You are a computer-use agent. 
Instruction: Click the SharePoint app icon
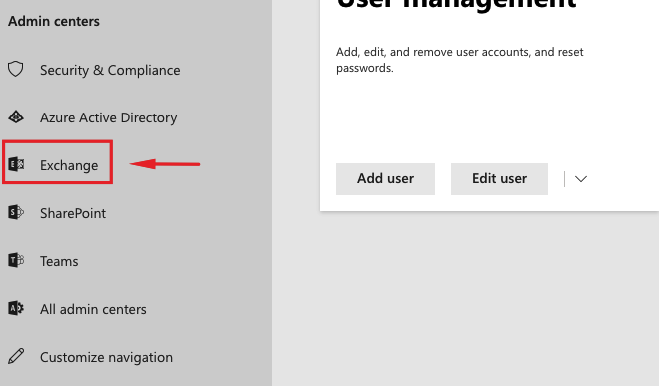(x=16, y=212)
